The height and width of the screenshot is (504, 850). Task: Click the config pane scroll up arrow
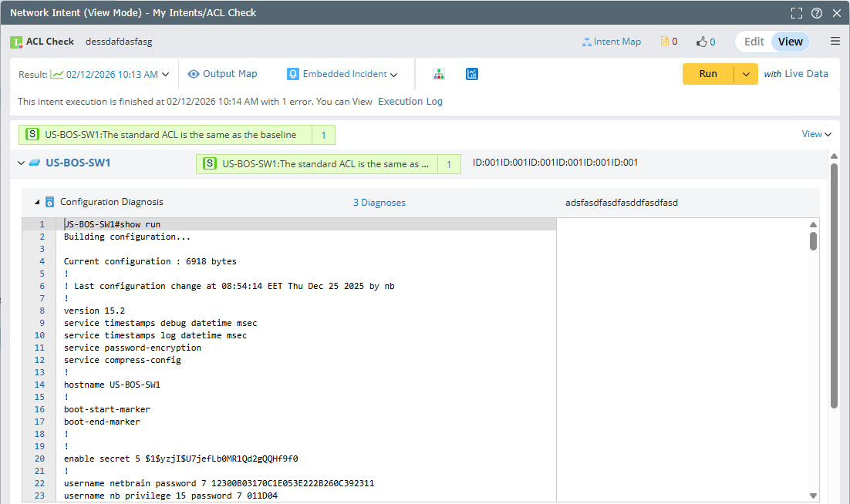coord(813,224)
